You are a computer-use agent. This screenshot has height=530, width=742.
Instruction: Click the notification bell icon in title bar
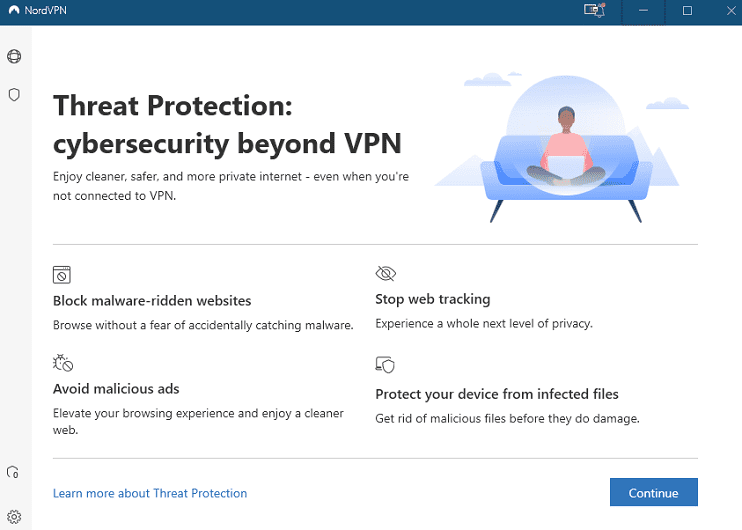595,11
